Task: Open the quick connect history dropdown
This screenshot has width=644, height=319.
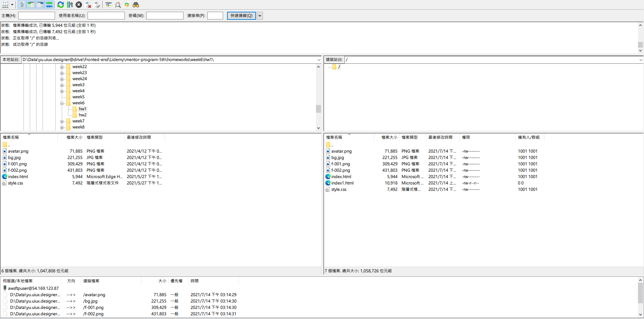Action: (260, 16)
